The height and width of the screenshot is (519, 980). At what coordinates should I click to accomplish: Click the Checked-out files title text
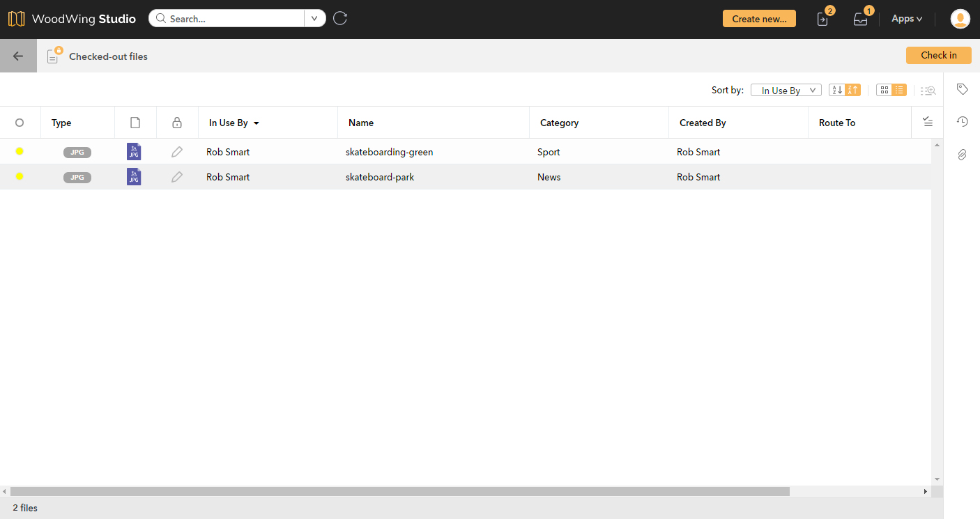[108, 56]
